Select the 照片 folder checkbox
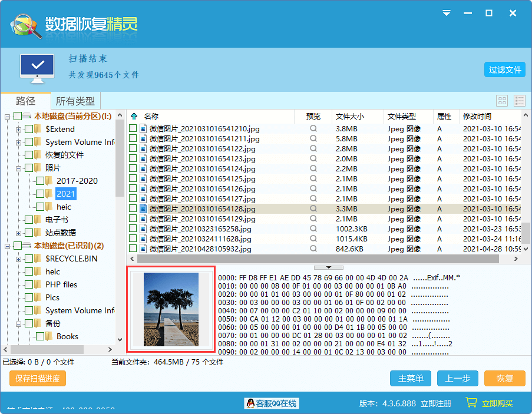Image resolution: width=532 pixels, height=414 pixels. point(29,168)
